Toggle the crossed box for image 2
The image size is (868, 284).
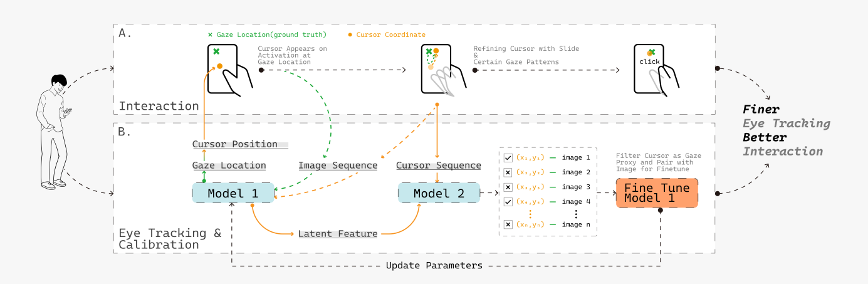pos(508,172)
